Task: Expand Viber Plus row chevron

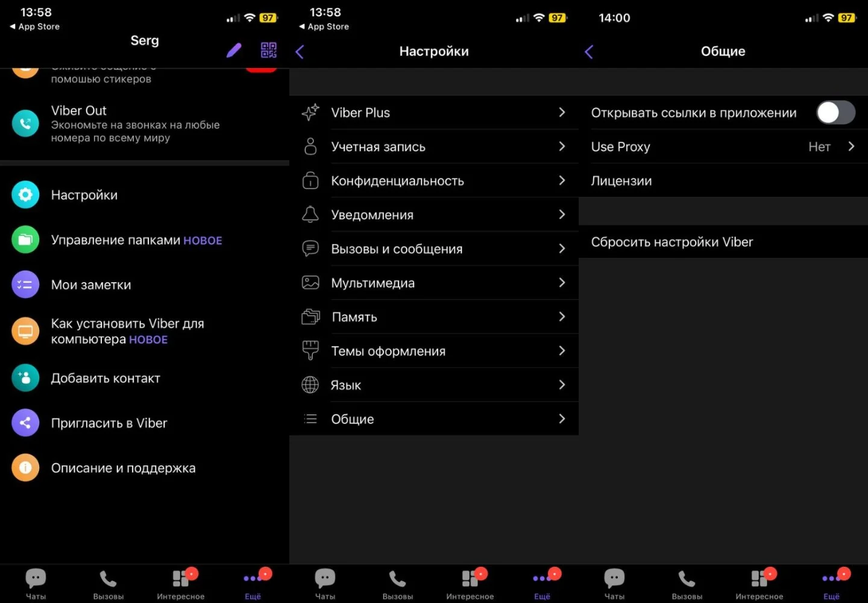Action: coord(562,112)
